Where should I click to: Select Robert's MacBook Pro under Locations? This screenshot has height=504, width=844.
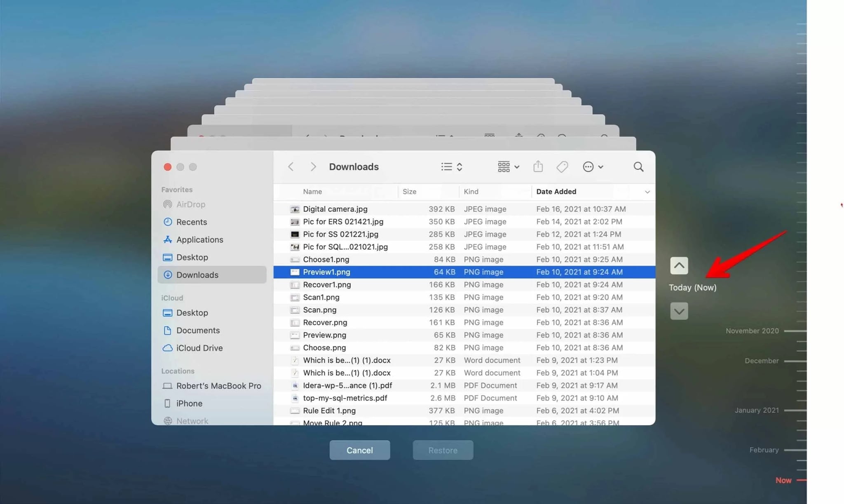tap(218, 386)
